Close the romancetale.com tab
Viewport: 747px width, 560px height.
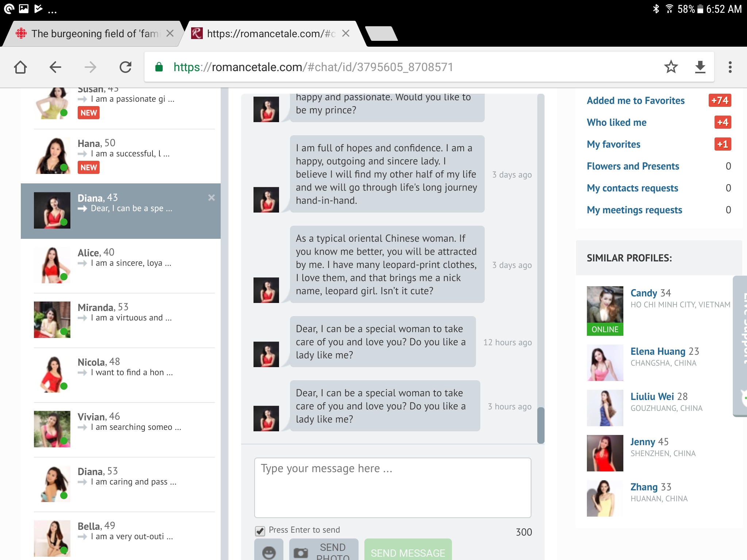[346, 34]
